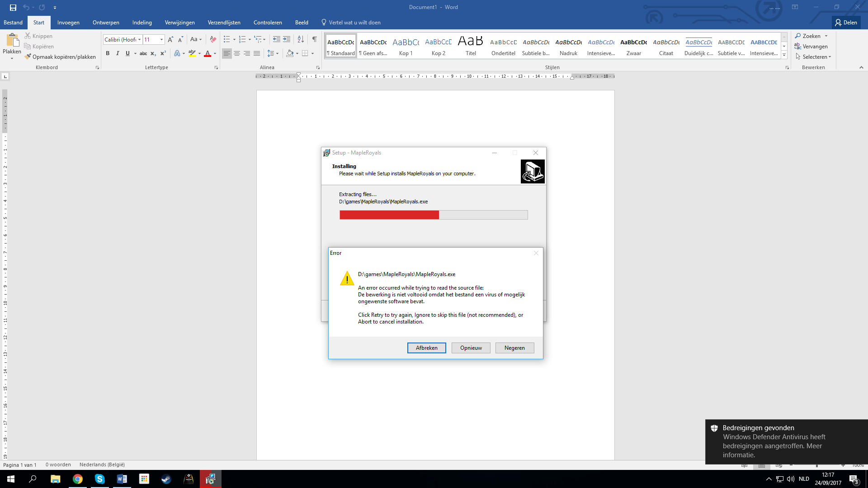The height and width of the screenshot is (488, 868).
Task: Open Selecteren dropdown
Action: coord(813,57)
